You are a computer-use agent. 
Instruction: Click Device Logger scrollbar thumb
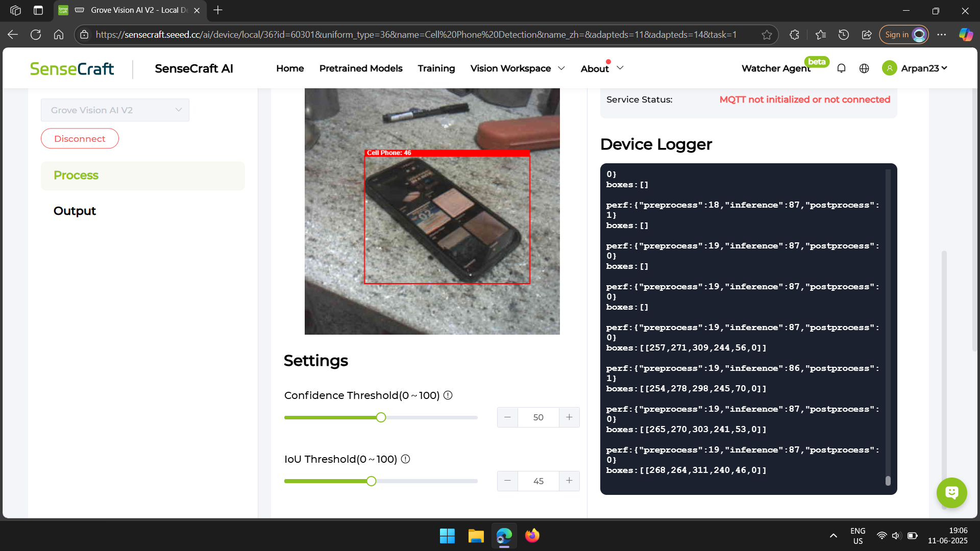tap(888, 481)
